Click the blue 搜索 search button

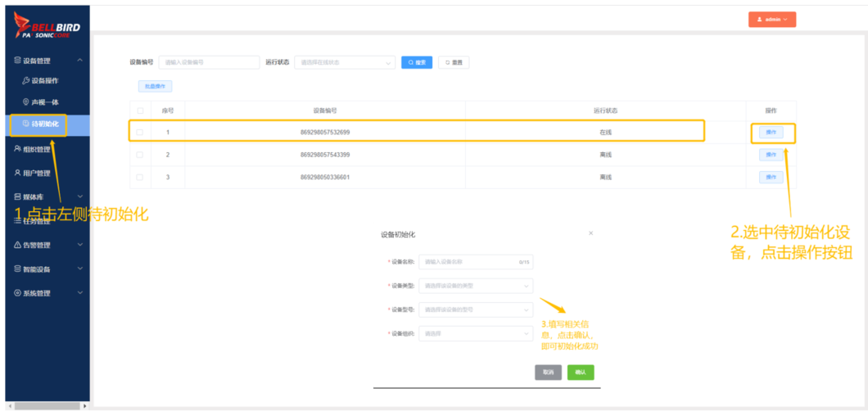(416, 62)
